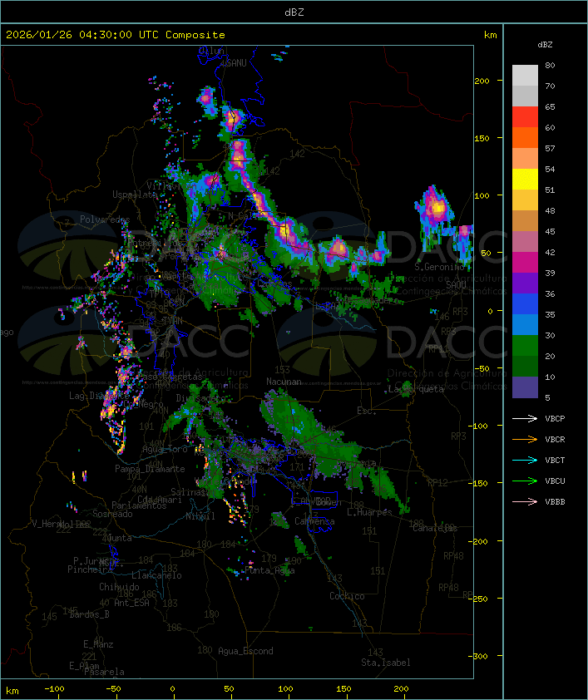Click the Agua_Escond location label

pyautogui.click(x=245, y=651)
